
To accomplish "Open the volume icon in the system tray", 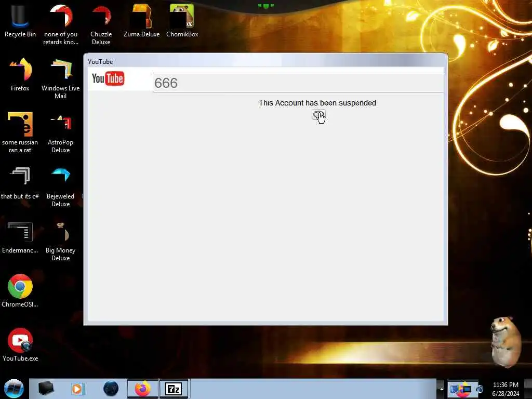I will tap(480, 389).
